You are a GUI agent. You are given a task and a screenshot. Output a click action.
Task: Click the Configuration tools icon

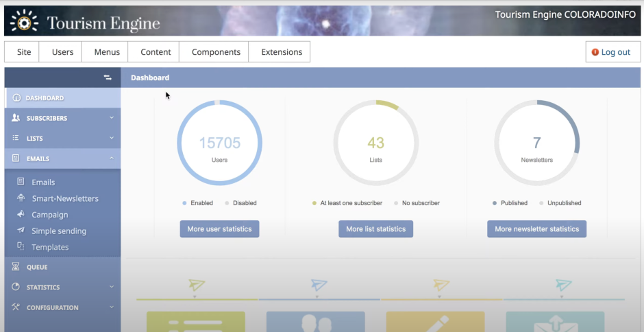[16, 307]
